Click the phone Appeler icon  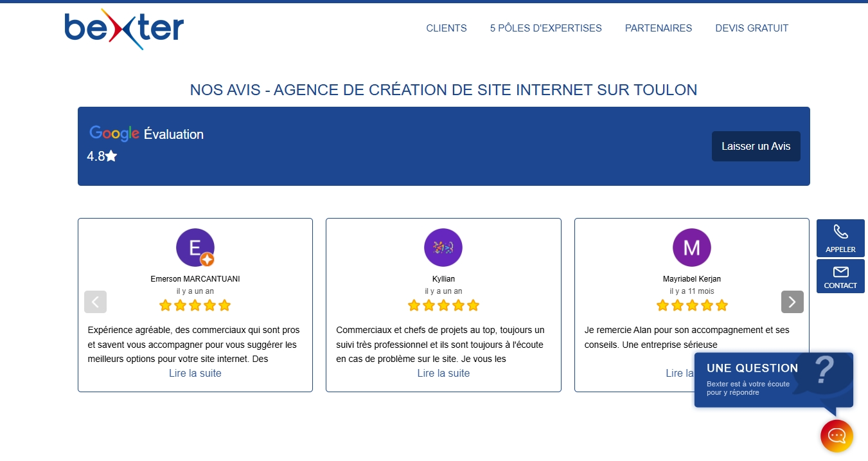point(840,232)
